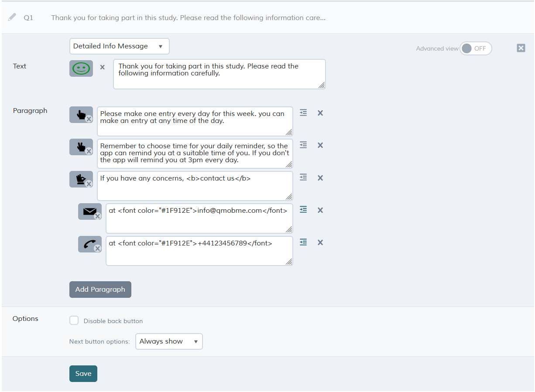
Task: Click the 'Disable back button' label text
Action: pos(113,321)
